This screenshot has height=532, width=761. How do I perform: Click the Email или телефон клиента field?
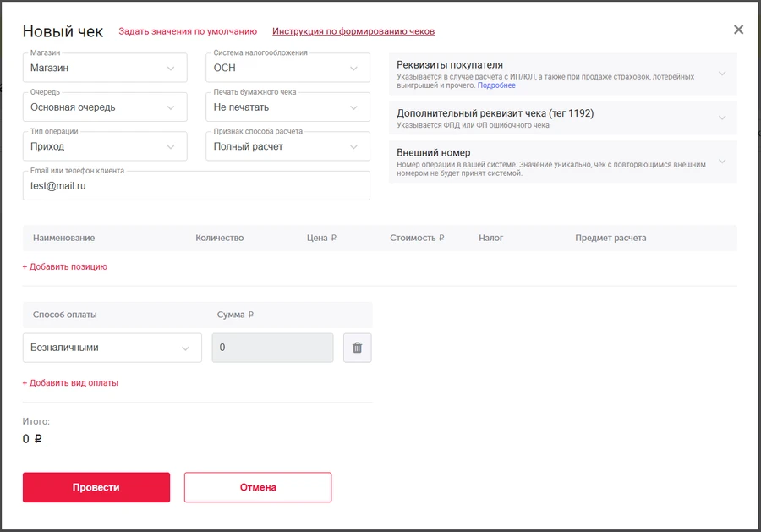196,186
